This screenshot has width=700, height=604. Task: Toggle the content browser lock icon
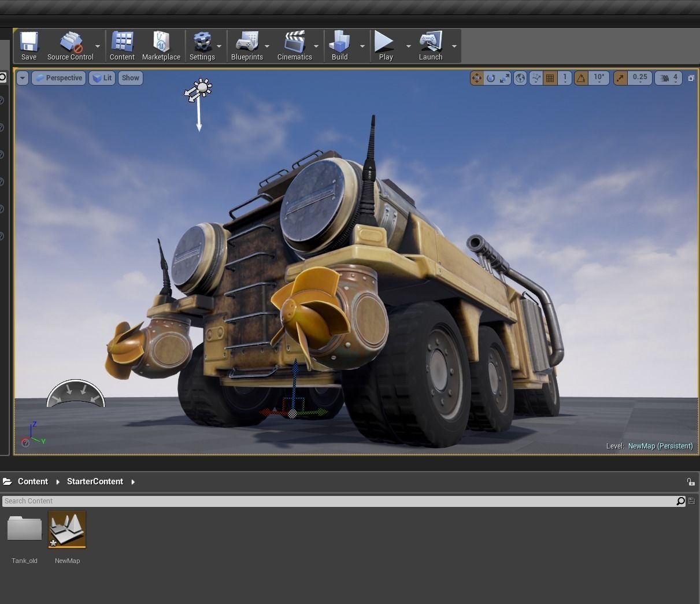[690, 481]
